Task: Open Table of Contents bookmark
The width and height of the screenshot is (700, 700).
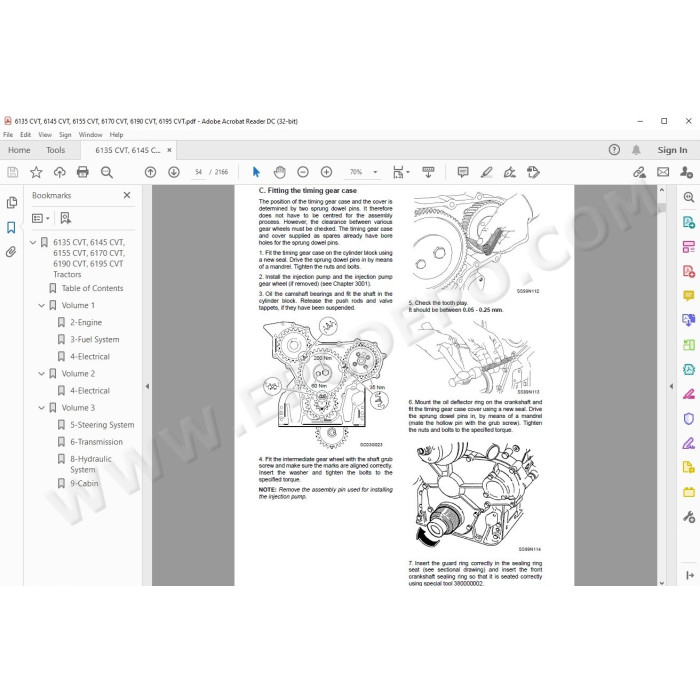Action: pos(92,288)
